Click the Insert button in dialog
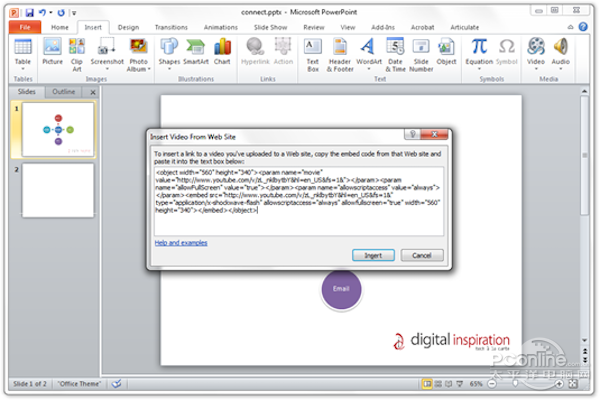600x400 pixels. click(x=373, y=255)
